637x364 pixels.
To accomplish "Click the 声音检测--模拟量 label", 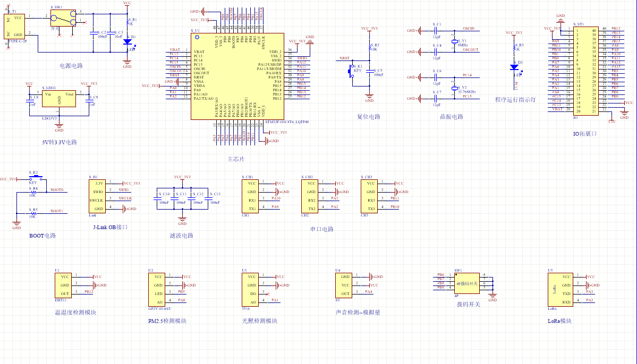I will point(358,313).
